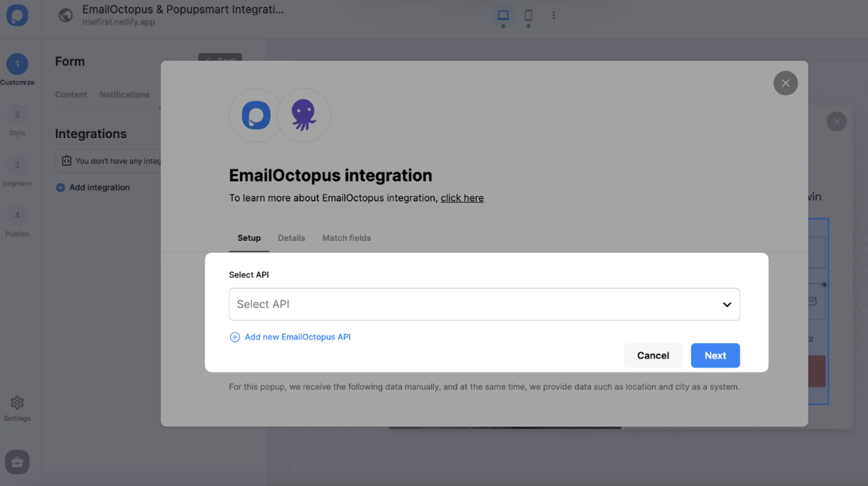868x486 pixels.
Task: Click the EmailOctopus octopus logo
Action: 304,115
